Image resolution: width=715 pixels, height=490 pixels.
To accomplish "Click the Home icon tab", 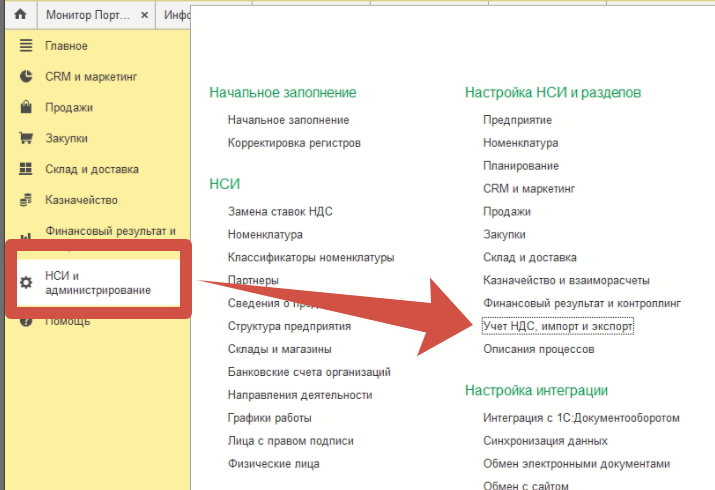I will pyautogui.click(x=18, y=15).
